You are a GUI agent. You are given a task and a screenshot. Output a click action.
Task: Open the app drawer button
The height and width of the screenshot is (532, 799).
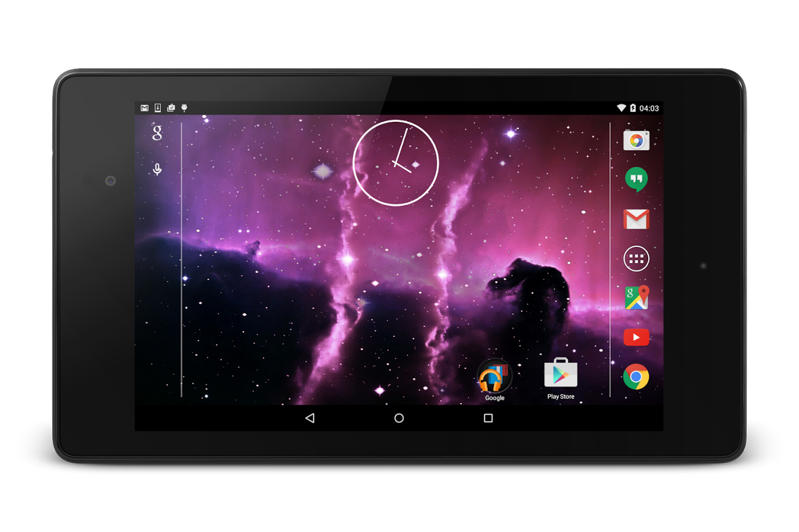click(636, 258)
